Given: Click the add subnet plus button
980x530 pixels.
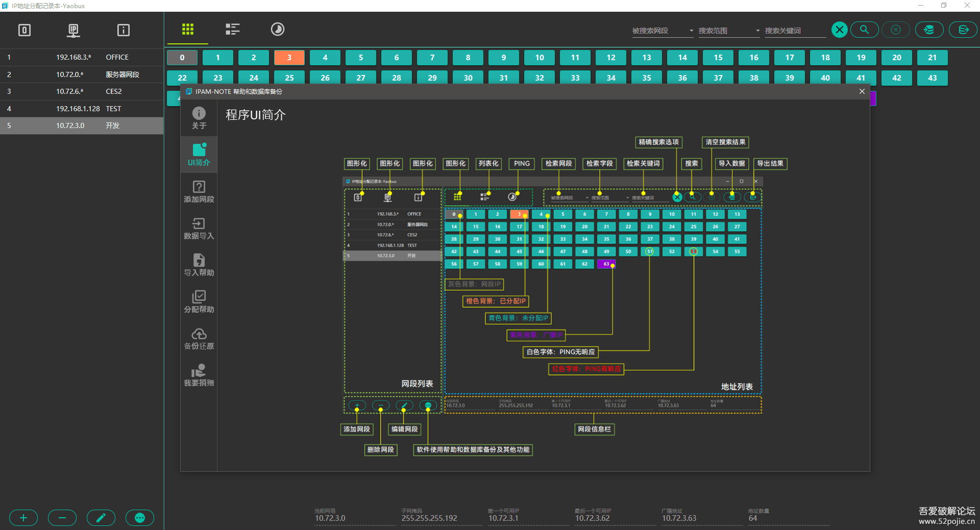Looking at the screenshot, I should coord(23,518).
